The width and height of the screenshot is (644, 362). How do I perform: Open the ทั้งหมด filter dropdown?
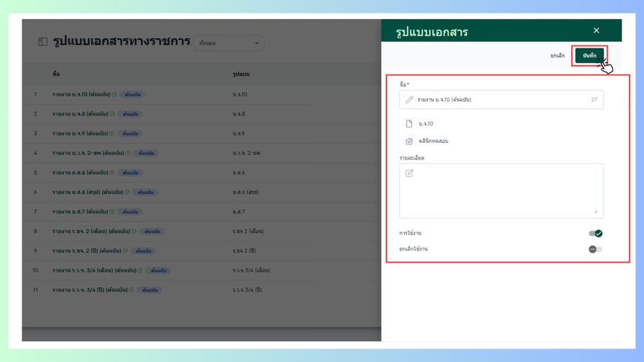(x=229, y=43)
